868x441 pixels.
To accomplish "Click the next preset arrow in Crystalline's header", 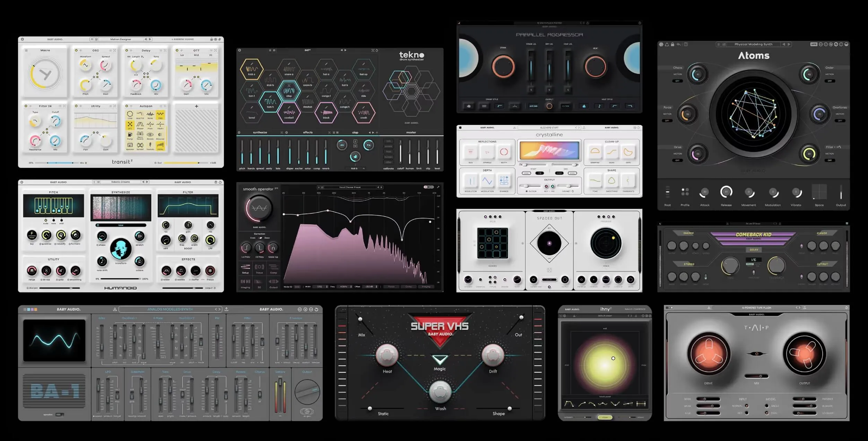I will point(579,127).
